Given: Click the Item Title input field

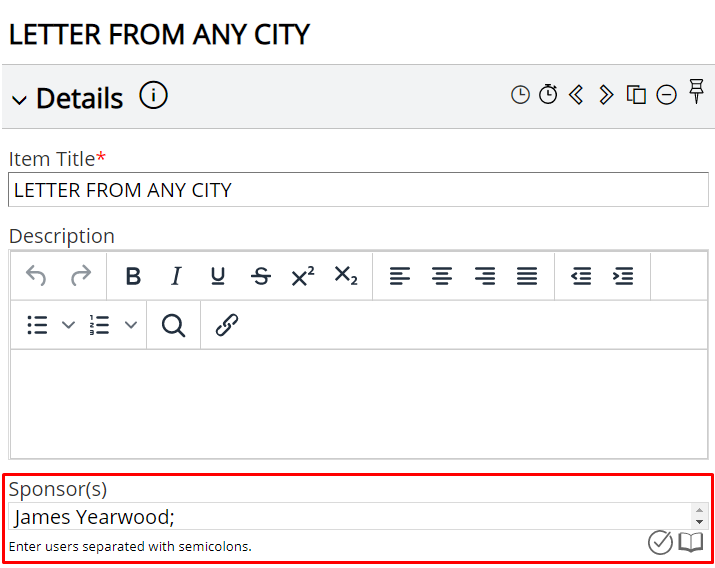Looking at the screenshot, I should 358,190.
